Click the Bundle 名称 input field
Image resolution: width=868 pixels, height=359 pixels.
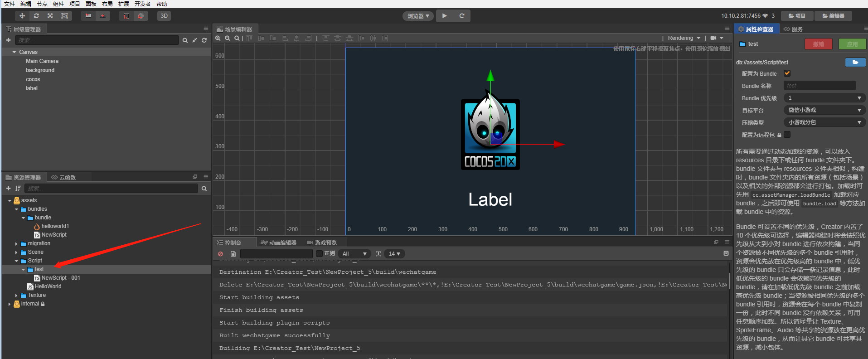tap(820, 86)
